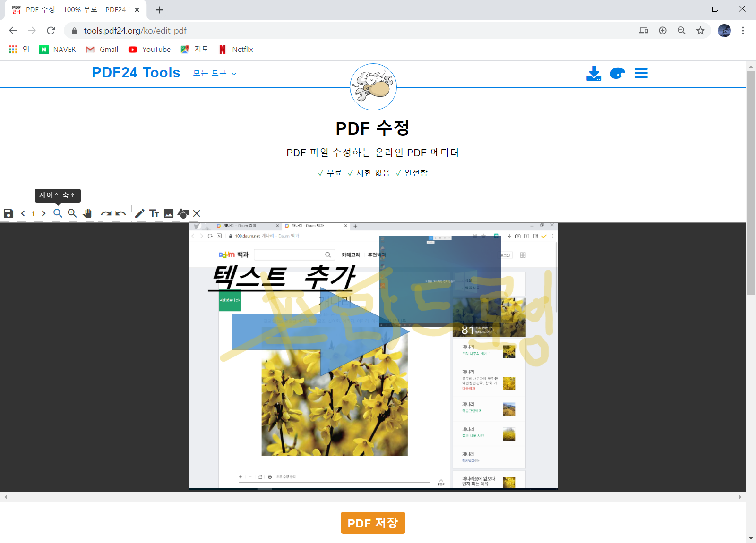Go to next PDF page
The height and width of the screenshot is (543, 756).
[43, 213]
